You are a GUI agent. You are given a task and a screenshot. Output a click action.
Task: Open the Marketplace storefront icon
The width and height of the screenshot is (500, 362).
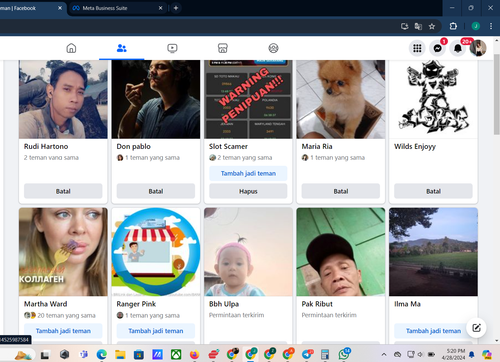pos(223,48)
